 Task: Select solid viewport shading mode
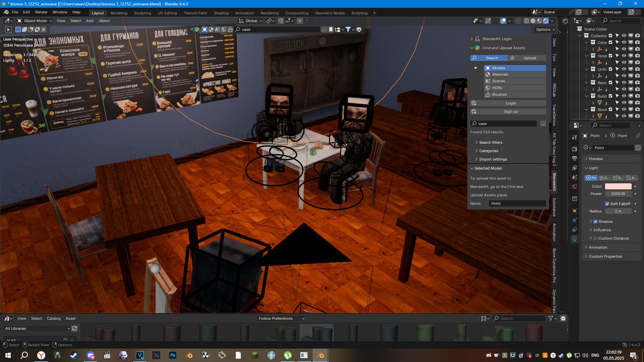click(533, 21)
